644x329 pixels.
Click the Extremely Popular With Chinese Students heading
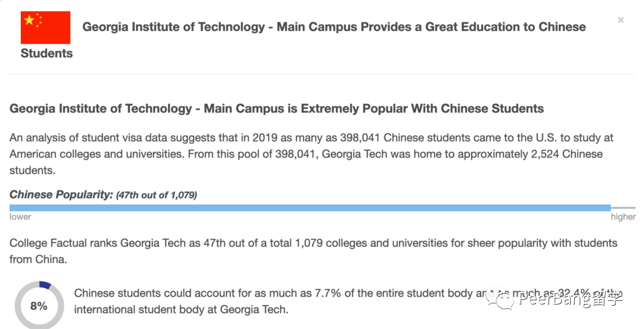[277, 109]
